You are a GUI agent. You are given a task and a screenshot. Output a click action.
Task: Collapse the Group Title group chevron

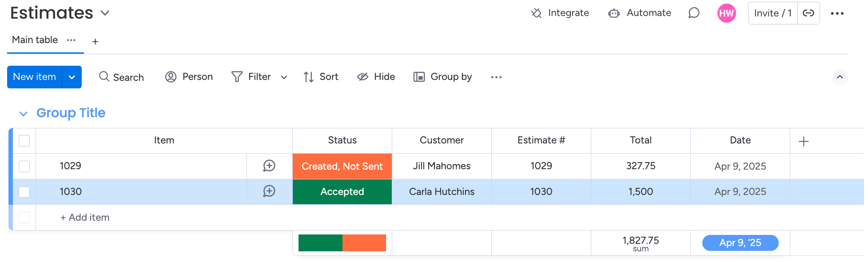point(24,114)
